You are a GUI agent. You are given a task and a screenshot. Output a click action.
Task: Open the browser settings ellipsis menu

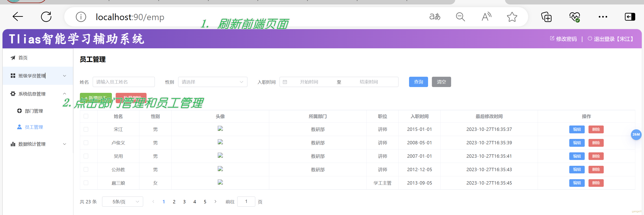click(603, 17)
